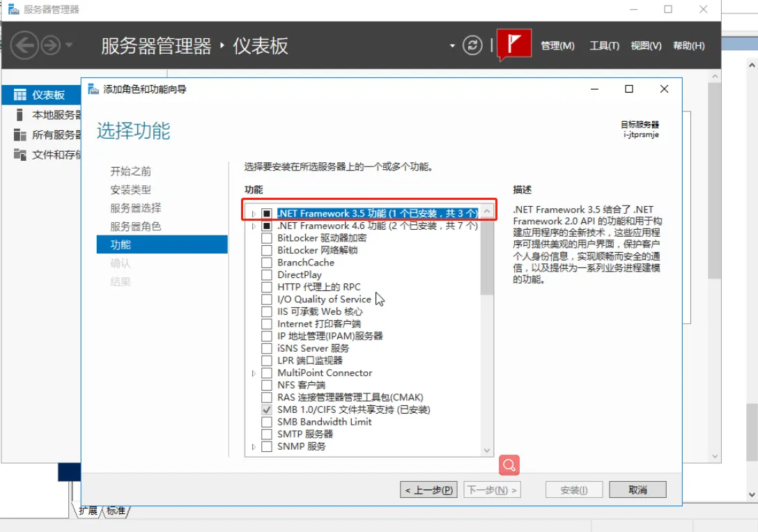The image size is (758, 532).
Task: Click the red magnifier icon near the bottom
Action: click(509, 464)
